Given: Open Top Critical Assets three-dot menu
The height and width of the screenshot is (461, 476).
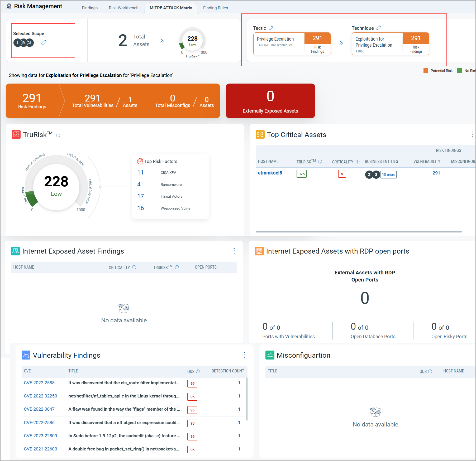Looking at the screenshot, I should [472, 134].
